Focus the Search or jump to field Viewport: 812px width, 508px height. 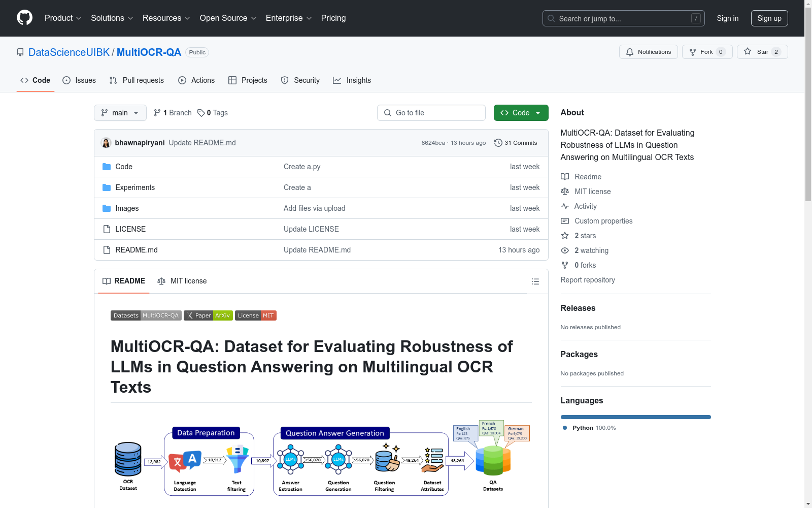click(623, 18)
